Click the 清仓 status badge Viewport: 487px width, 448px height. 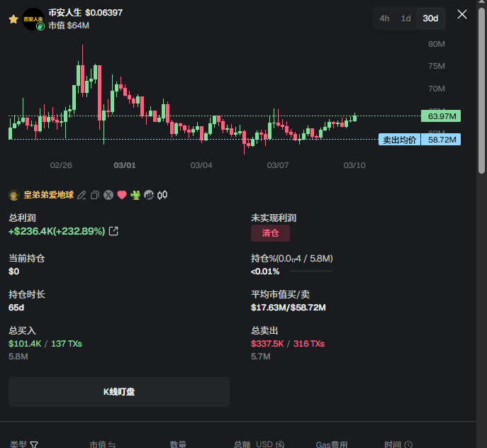(270, 233)
